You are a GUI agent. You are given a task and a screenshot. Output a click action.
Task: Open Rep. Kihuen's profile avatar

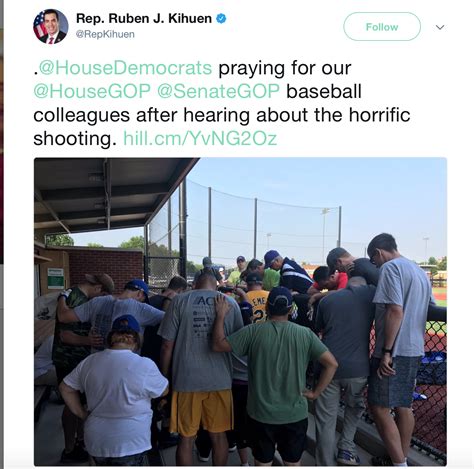(51, 27)
